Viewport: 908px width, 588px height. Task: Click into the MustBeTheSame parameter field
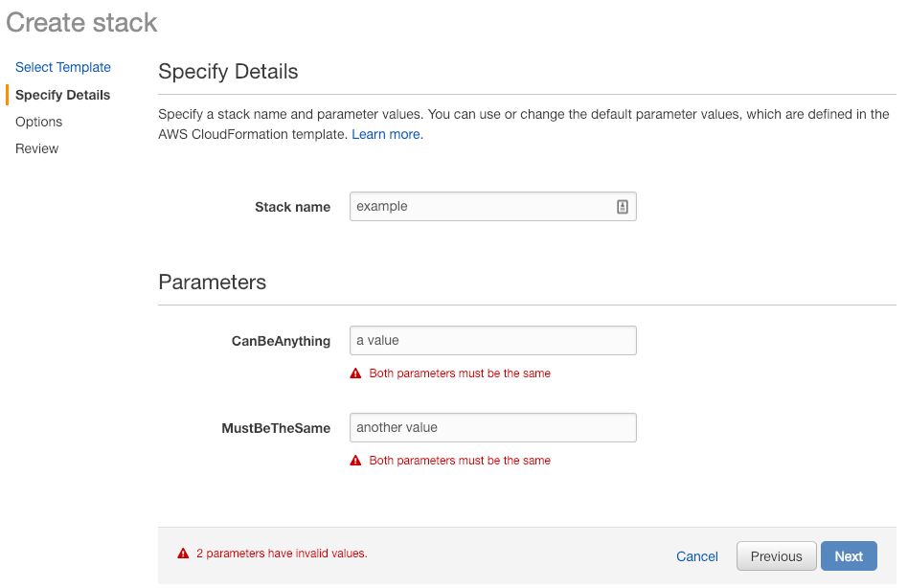(493, 428)
